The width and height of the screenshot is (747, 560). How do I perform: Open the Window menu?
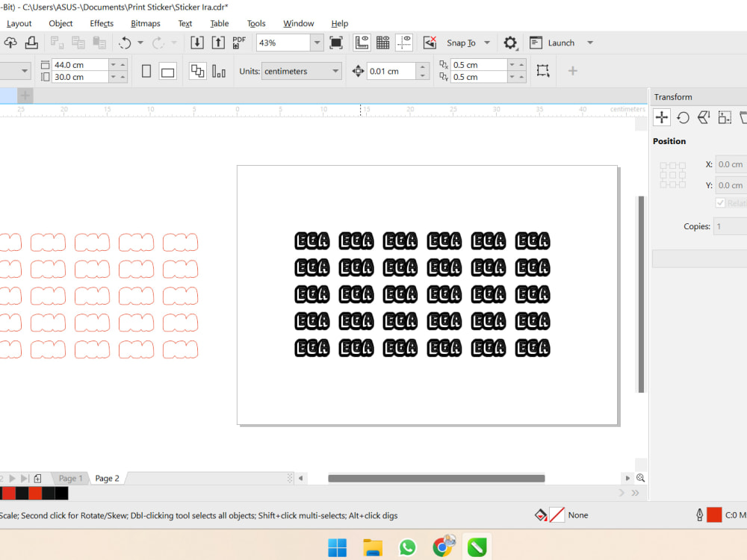pyautogui.click(x=298, y=23)
